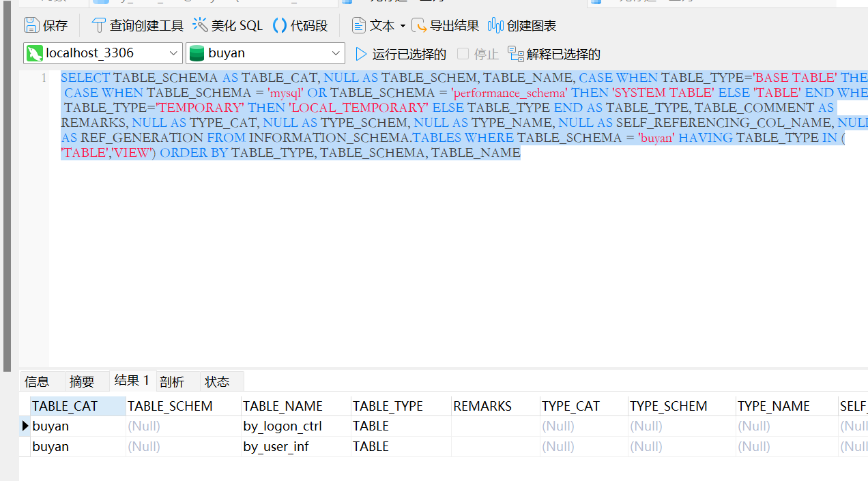Click the 导出结果 export results icon
Image resolution: width=868 pixels, height=481 pixels.
[x=445, y=25]
